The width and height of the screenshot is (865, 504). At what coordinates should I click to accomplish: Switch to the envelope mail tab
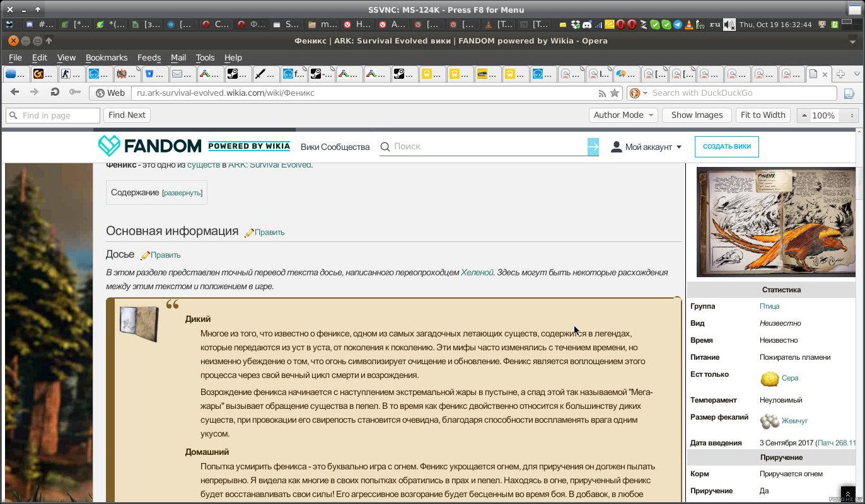coord(183,74)
